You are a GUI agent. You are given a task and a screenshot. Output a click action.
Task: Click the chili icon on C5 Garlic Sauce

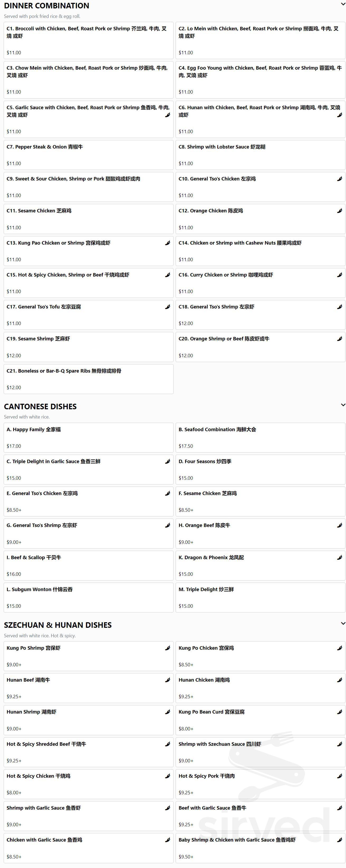pyautogui.click(x=167, y=115)
